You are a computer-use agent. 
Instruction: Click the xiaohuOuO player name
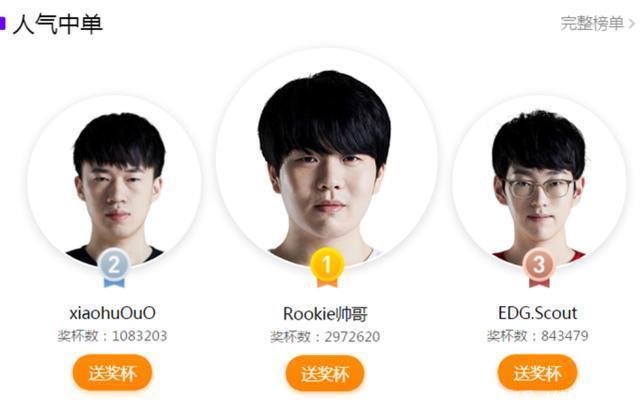[x=112, y=313]
